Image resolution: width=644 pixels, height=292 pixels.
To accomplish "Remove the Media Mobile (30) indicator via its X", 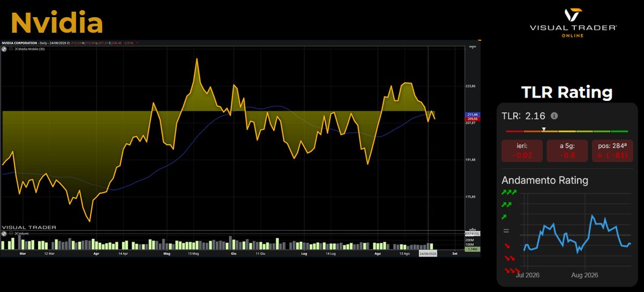I will coord(16,49).
